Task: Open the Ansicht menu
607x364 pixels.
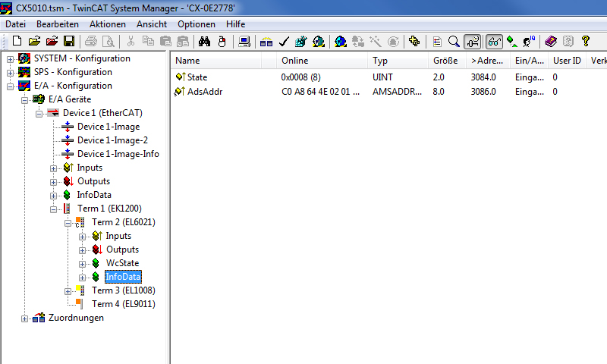Action: pos(152,24)
